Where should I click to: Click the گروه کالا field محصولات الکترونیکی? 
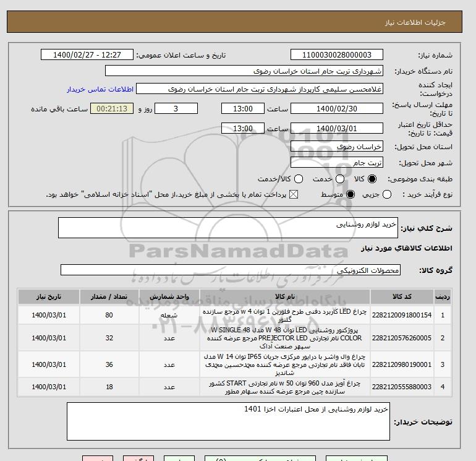pos(231,270)
